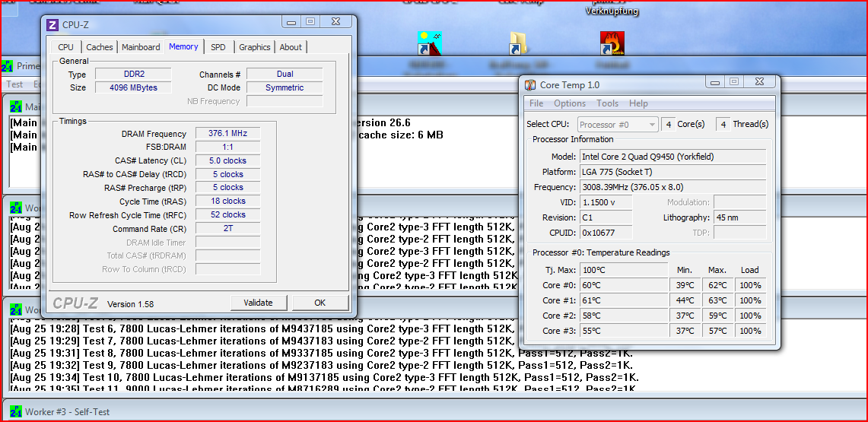
Task: Open the Options menu in Core Temp
Action: pyautogui.click(x=570, y=103)
